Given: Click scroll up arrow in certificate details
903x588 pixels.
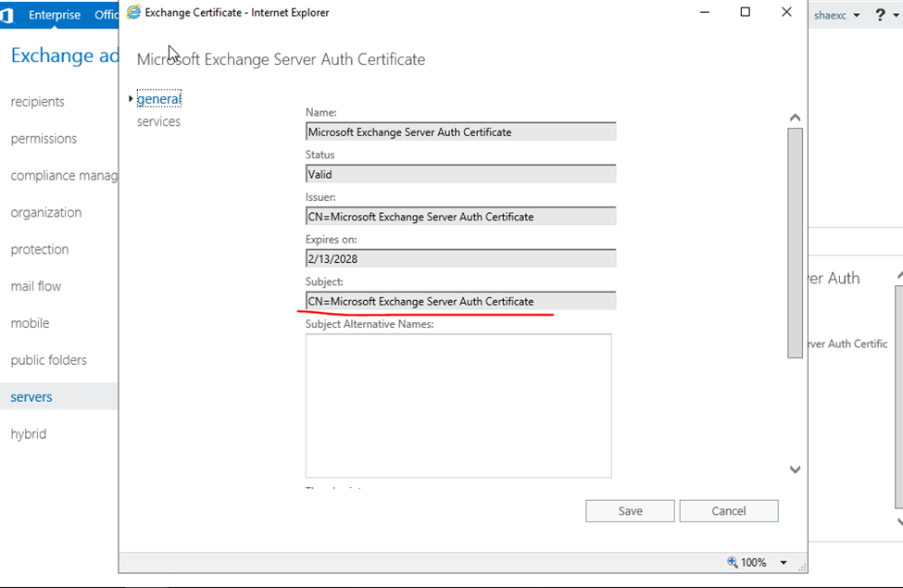Looking at the screenshot, I should tap(795, 118).
